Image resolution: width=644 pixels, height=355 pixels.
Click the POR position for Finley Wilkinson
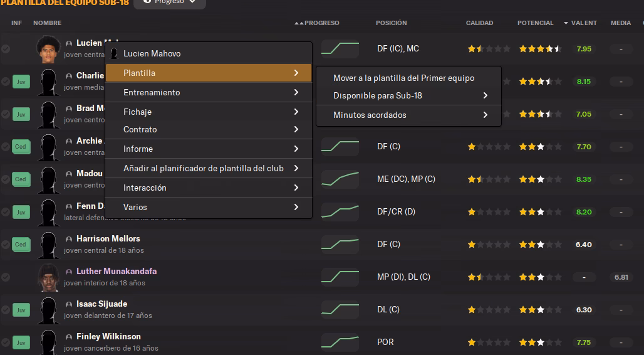coord(385,342)
